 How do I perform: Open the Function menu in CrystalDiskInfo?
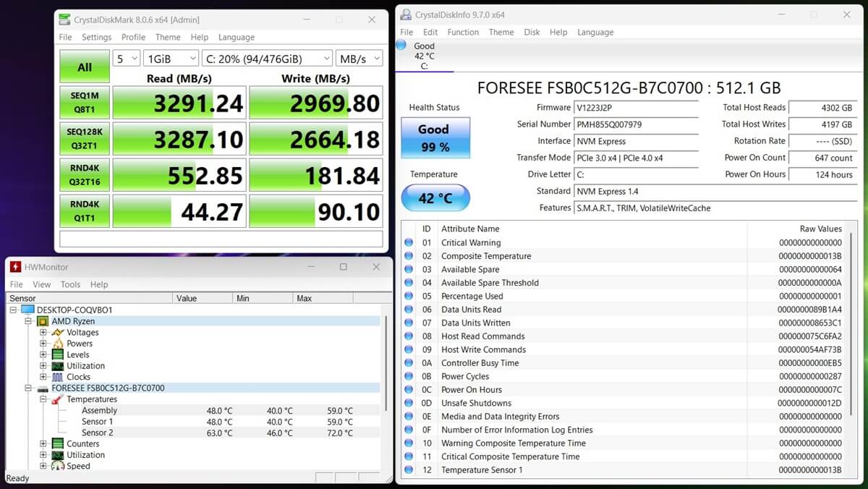[x=463, y=32]
